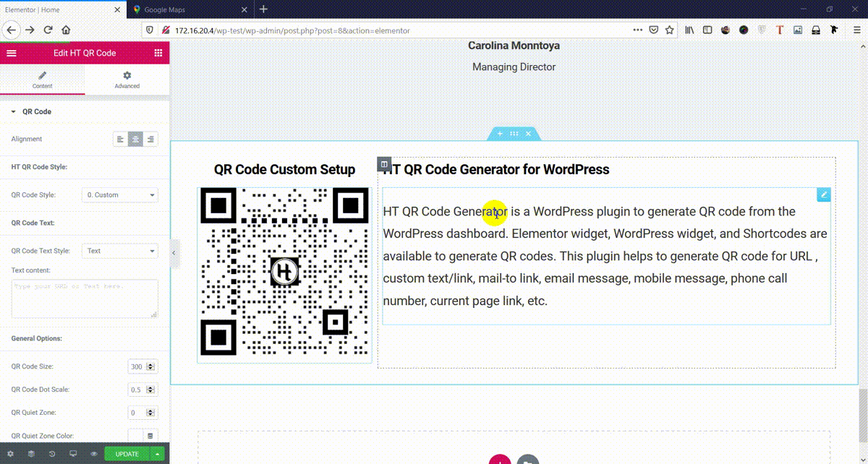Set QR code alignment to center

(135, 139)
